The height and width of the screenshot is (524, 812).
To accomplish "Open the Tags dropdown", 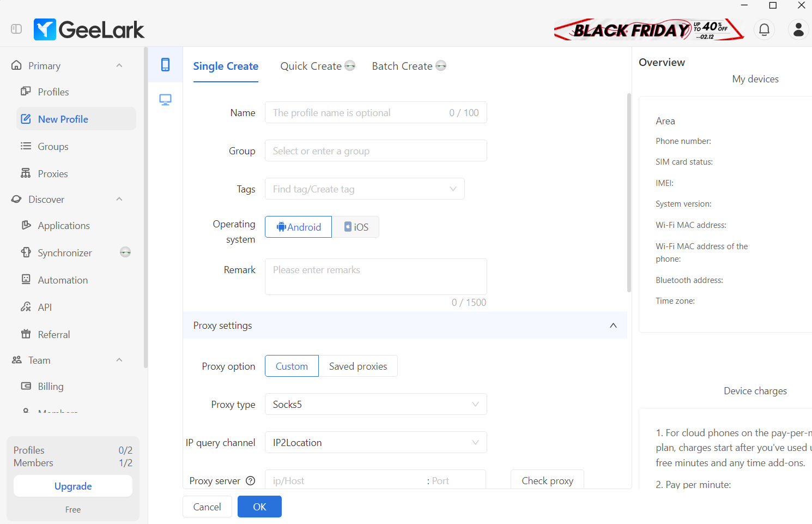I will click(365, 189).
